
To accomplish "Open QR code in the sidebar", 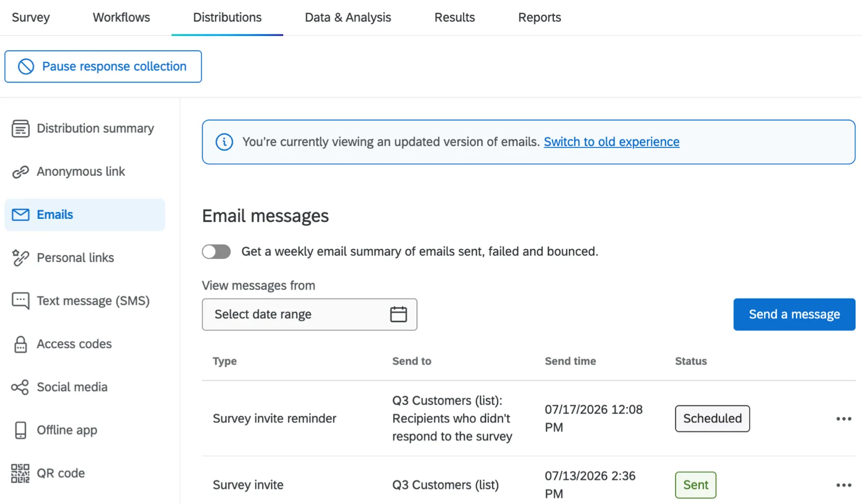I will pos(85,474).
